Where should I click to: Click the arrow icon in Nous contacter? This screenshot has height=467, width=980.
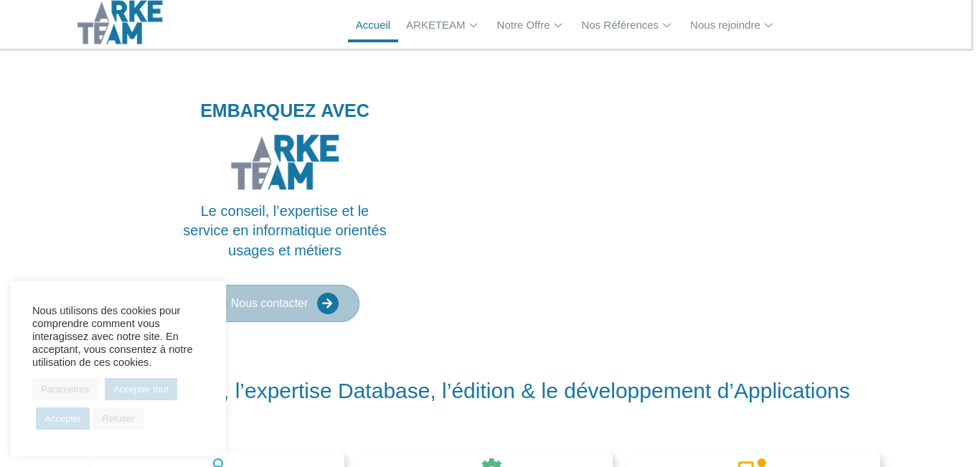328,303
